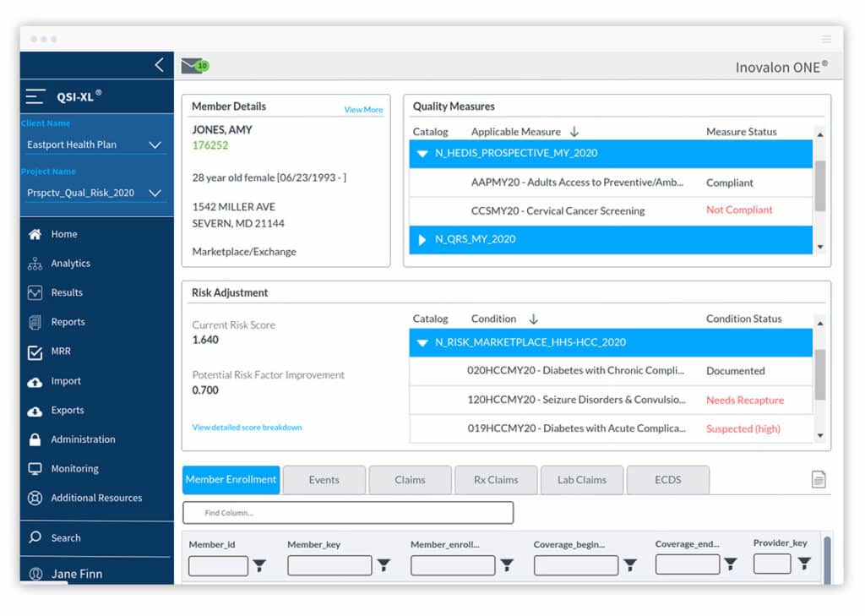The image size is (865, 616).
Task: Switch to the Lab Claims tab
Action: coord(582,480)
